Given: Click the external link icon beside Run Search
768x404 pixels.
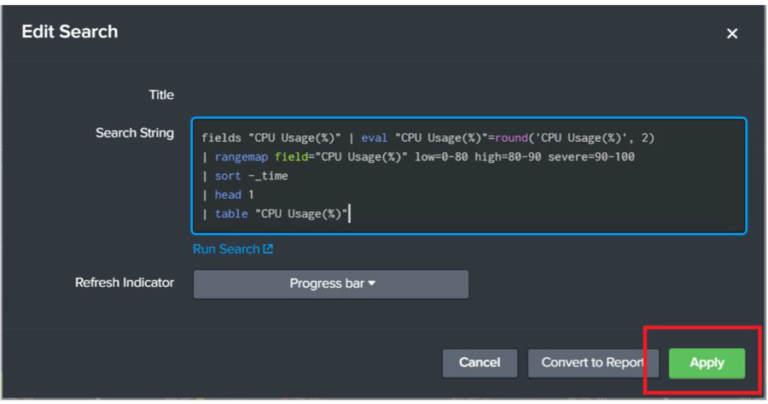Looking at the screenshot, I should tap(268, 249).
